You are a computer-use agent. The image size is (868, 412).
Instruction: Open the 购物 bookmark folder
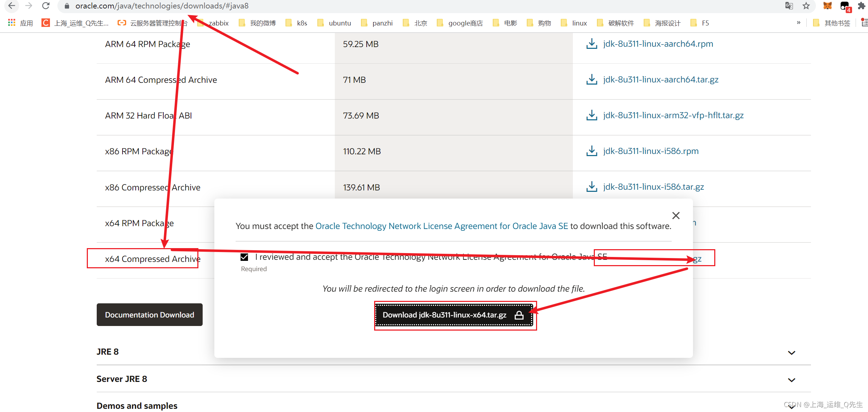539,23
